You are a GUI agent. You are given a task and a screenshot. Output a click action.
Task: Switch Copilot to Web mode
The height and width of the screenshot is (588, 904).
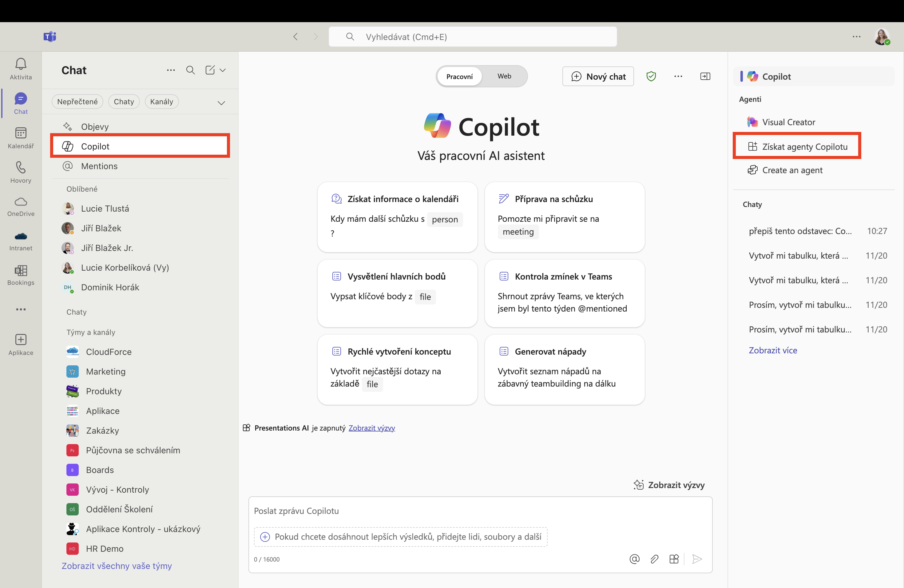click(x=504, y=76)
